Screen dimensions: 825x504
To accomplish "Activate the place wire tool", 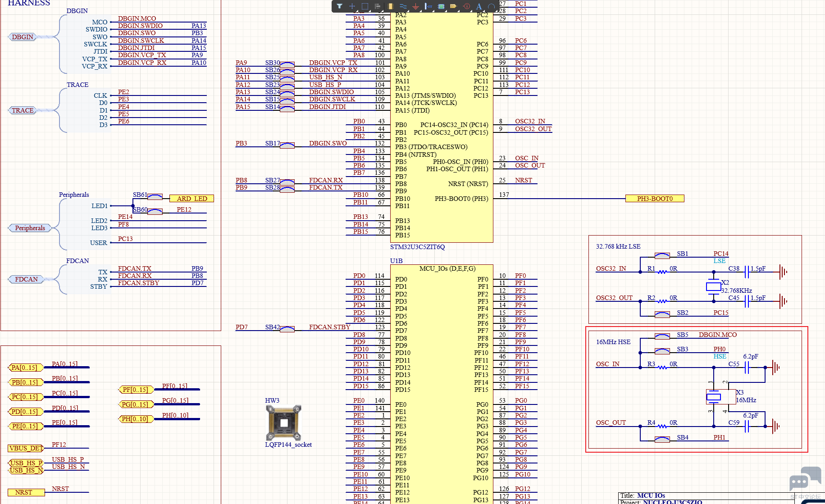I will click(x=403, y=6).
